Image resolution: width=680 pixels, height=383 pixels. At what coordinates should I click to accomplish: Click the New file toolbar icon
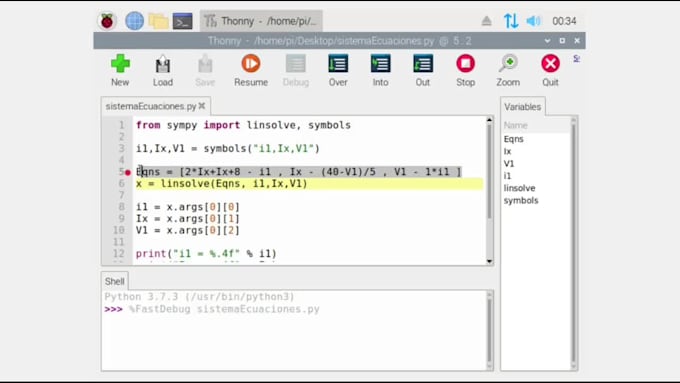(120, 64)
